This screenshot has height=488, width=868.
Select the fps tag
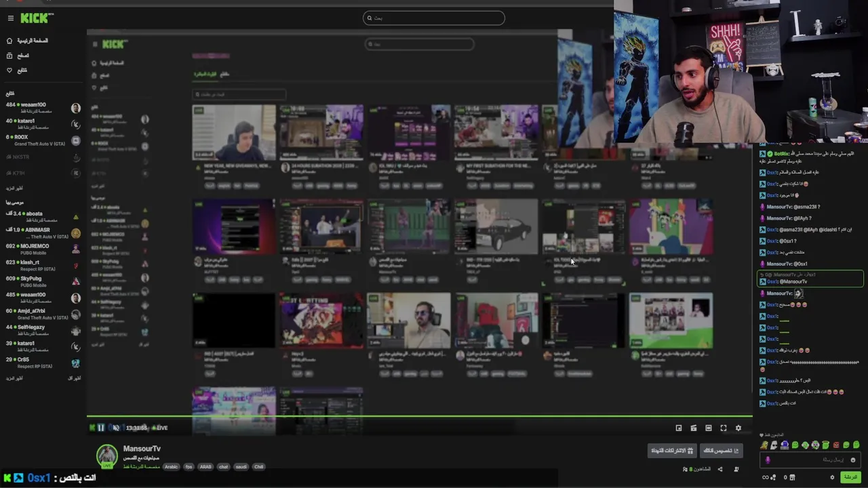189,467
